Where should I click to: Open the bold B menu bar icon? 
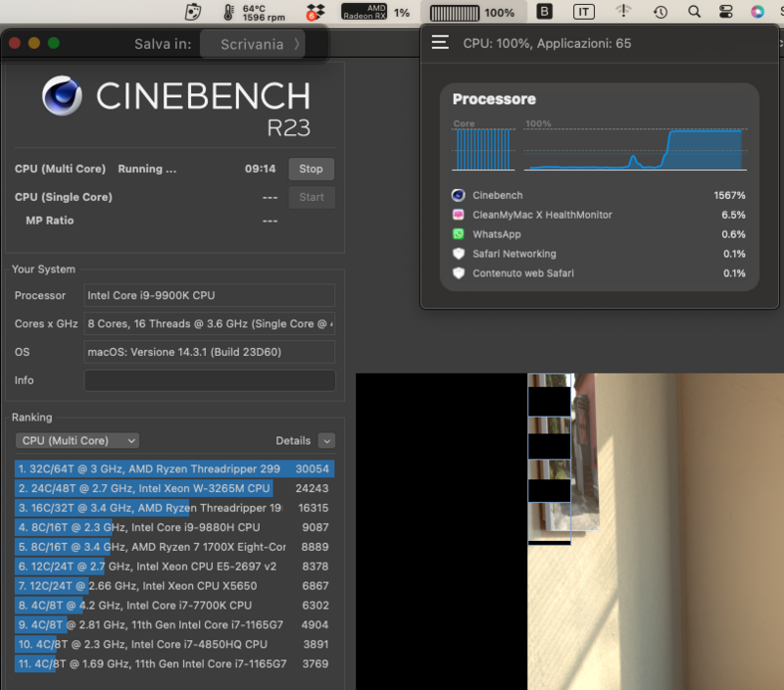544,12
